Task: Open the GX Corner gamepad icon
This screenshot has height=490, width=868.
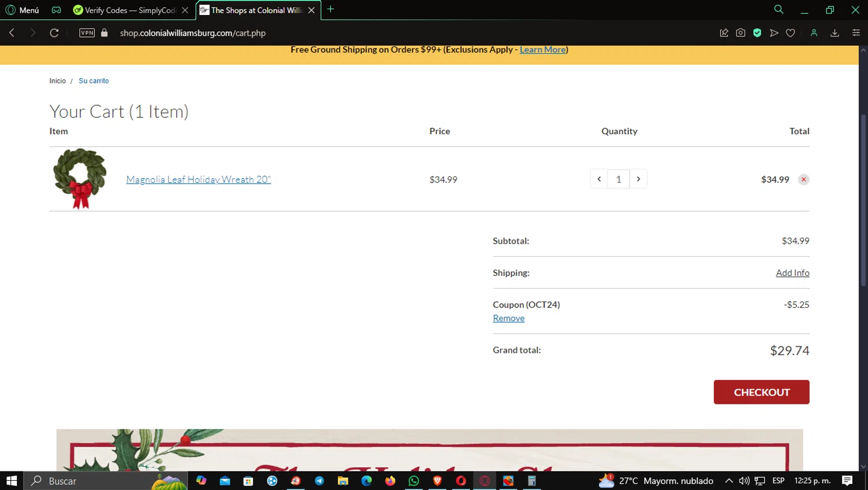Action: pos(56,10)
